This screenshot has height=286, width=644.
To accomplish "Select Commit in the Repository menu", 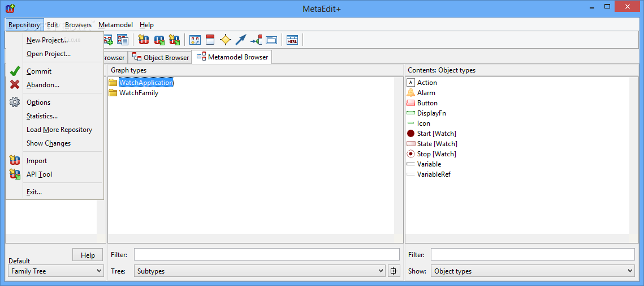I will (x=39, y=71).
